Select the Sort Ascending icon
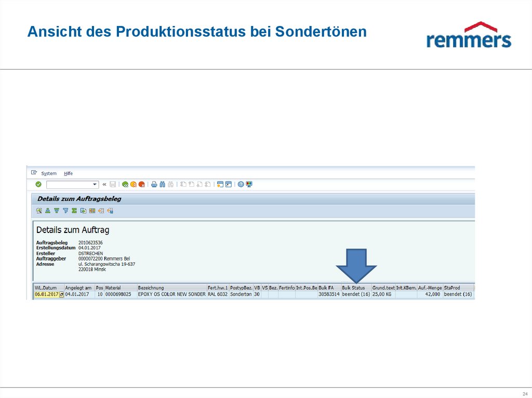Image resolution: width=532 pixels, height=398 pixels. [48, 211]
